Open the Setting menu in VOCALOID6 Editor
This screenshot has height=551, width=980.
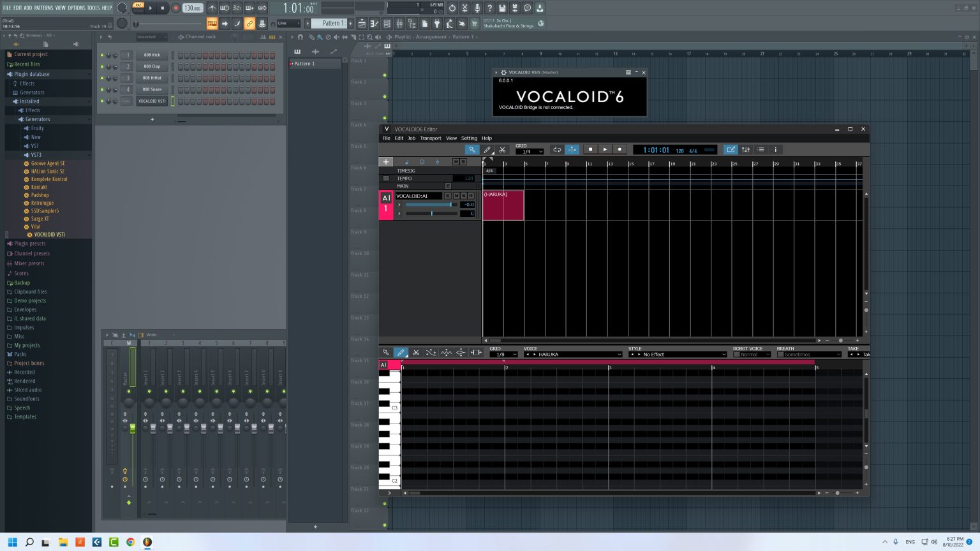469,138
